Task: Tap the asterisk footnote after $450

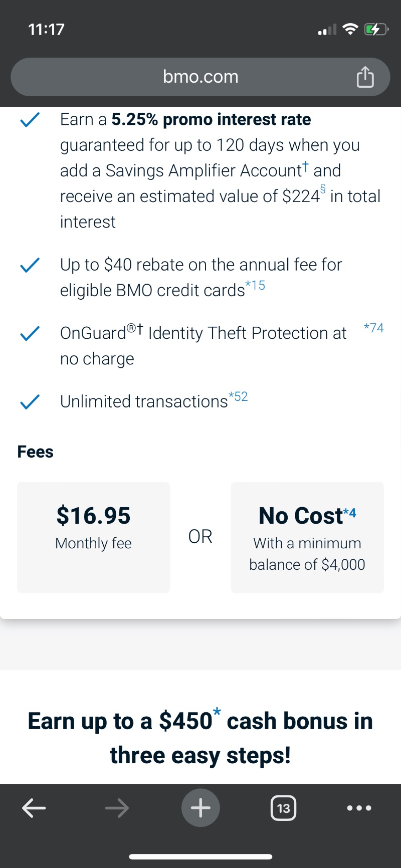Action: pos(217,712)
